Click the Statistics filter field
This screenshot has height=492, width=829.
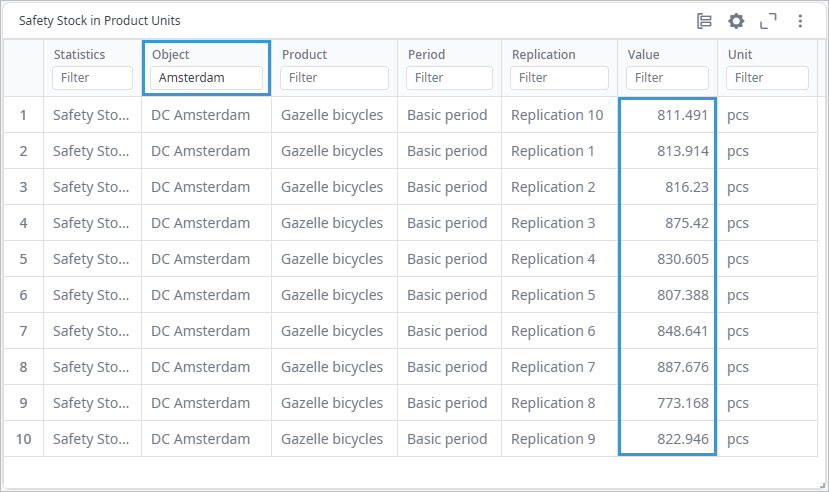(93, 78)
